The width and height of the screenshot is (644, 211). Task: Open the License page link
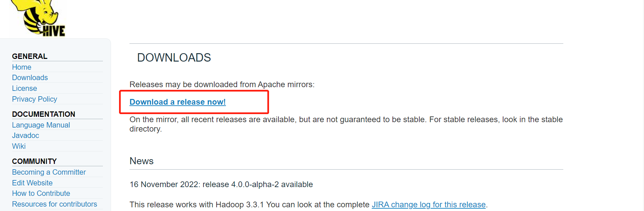(x=25, y=88)
